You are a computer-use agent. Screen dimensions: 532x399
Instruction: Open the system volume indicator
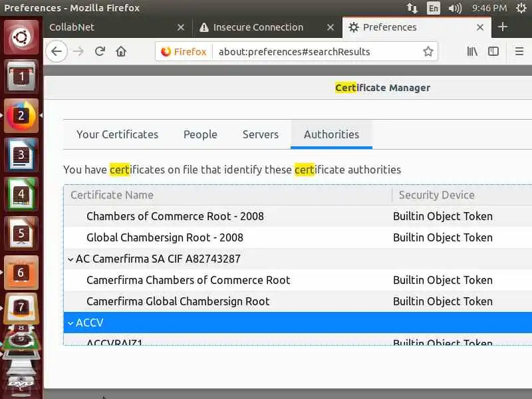pyautogui.click(x=455, y=8)
